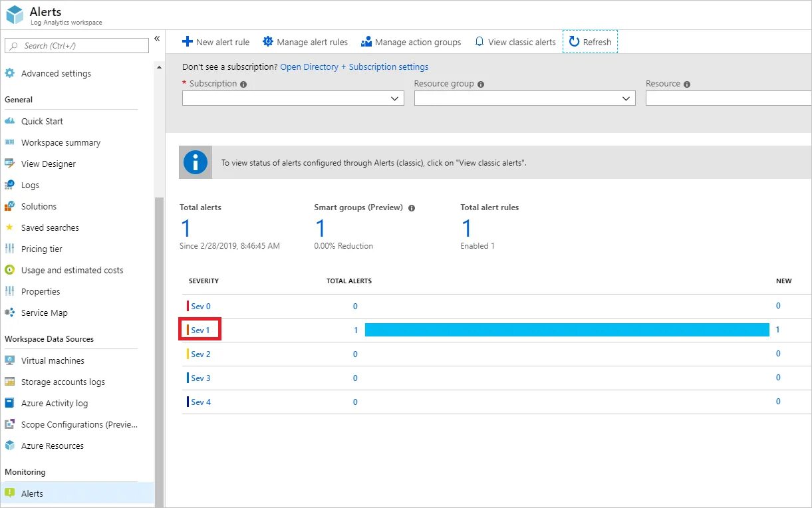The height and width of the screenshot is (508, 812).
Task: Click the Azure Resources cube icon
Action: point(9,445)
